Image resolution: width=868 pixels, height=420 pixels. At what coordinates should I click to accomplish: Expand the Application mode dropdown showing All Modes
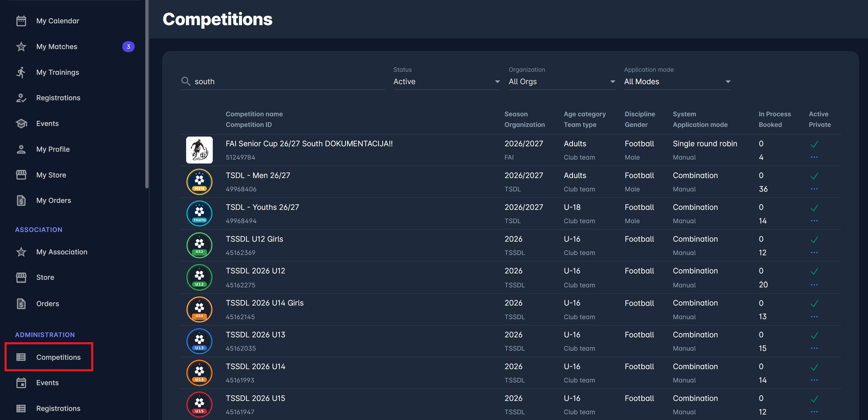[x=677, y=81]
